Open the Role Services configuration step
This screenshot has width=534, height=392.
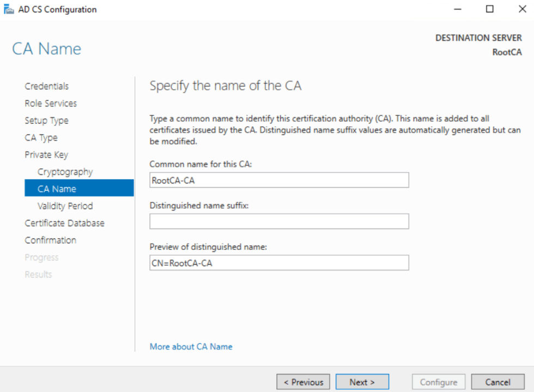tap(51, 103)
